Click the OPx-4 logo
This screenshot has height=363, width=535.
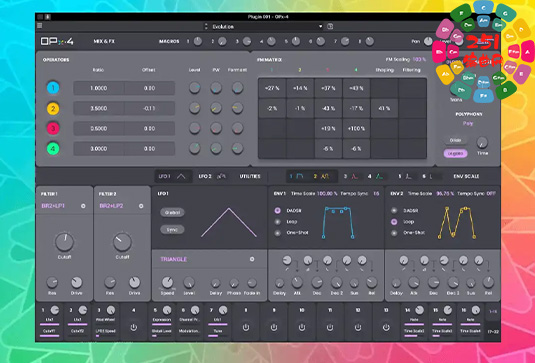point(57,41)
